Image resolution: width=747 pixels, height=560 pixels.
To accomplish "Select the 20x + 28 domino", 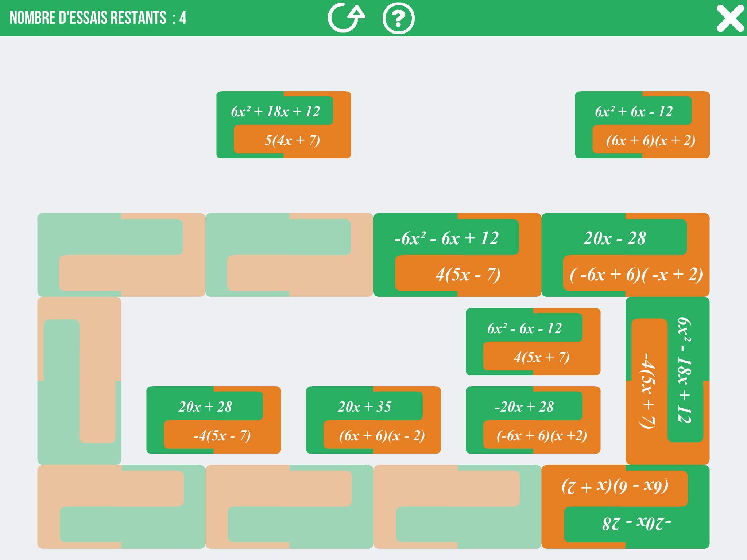I will click(213, 420).
